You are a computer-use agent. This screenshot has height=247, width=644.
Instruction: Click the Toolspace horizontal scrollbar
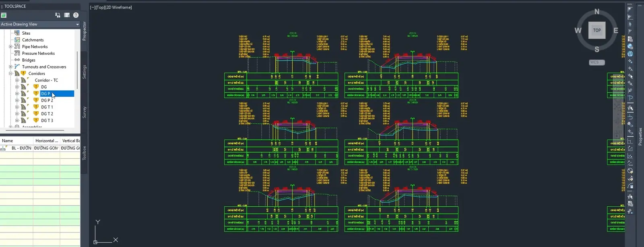coord(34,130)
